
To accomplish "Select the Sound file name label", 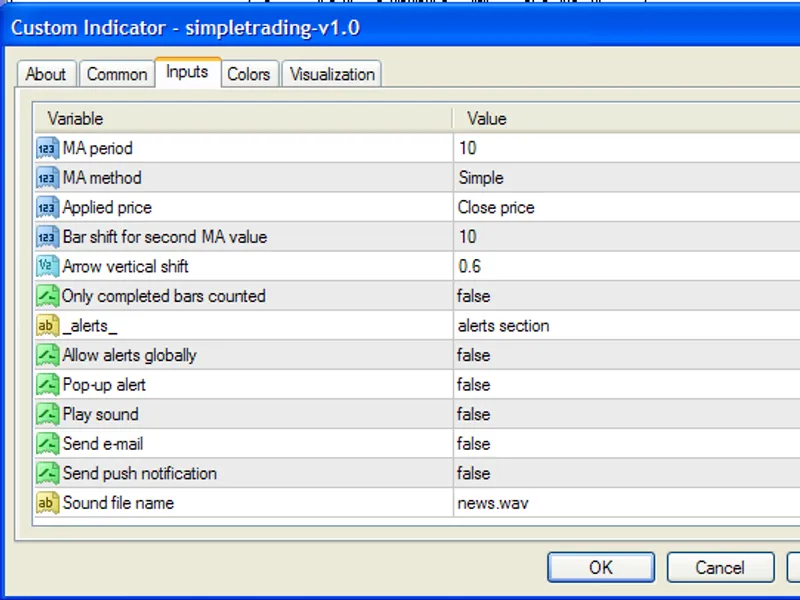I will 118,503.
